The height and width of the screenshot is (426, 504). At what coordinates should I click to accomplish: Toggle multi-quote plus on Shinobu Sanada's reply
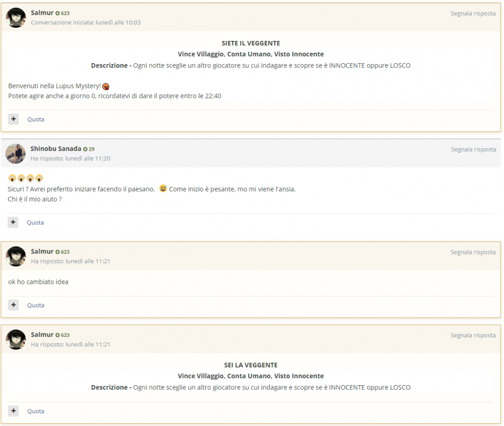click(14, 222)
